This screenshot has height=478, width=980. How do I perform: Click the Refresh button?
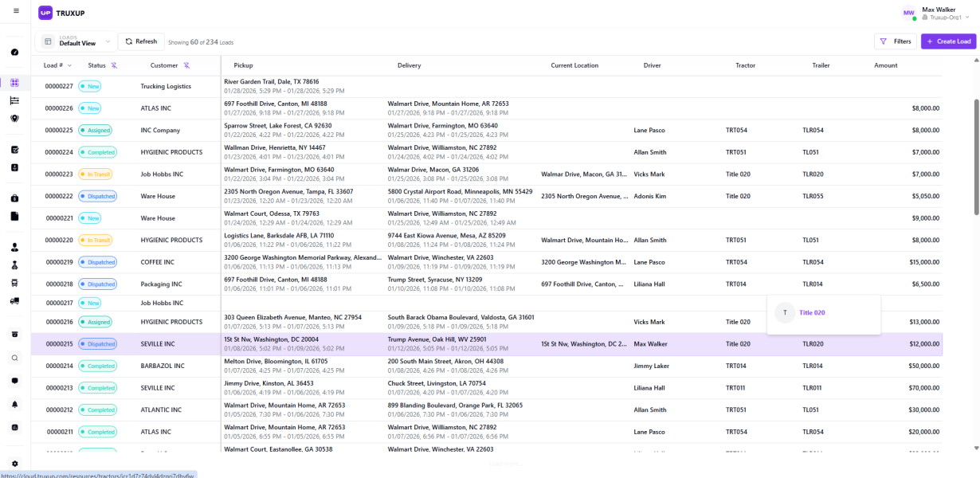[x=141, y=41]
